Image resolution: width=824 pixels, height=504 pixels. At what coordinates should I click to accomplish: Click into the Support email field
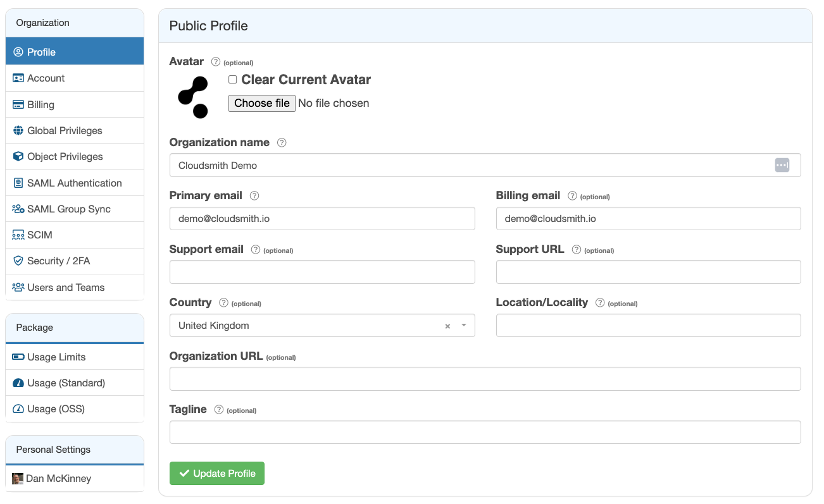[322, 272]
